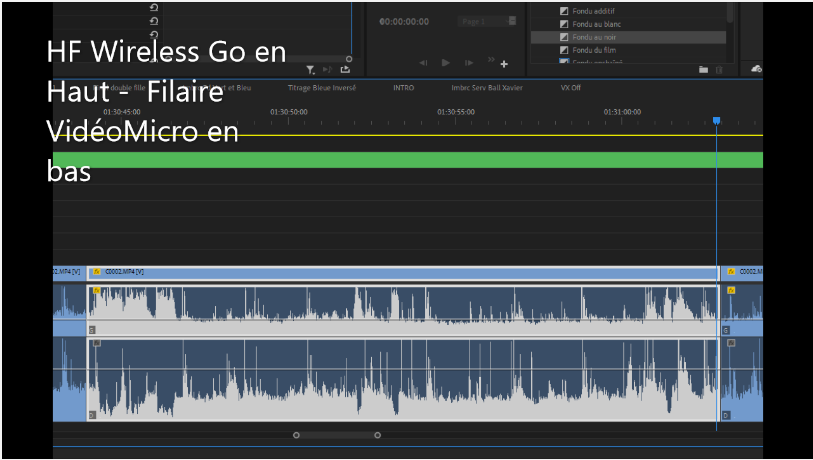Screen dimensions: 813x460
Task: Click the blue playhead marker
Action: click(717, 121)
